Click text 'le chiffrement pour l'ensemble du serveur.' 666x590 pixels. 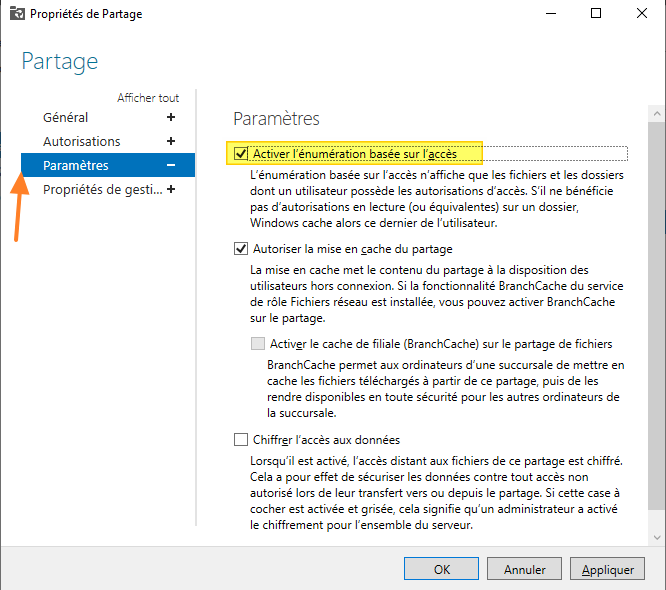tap(361, 525)
